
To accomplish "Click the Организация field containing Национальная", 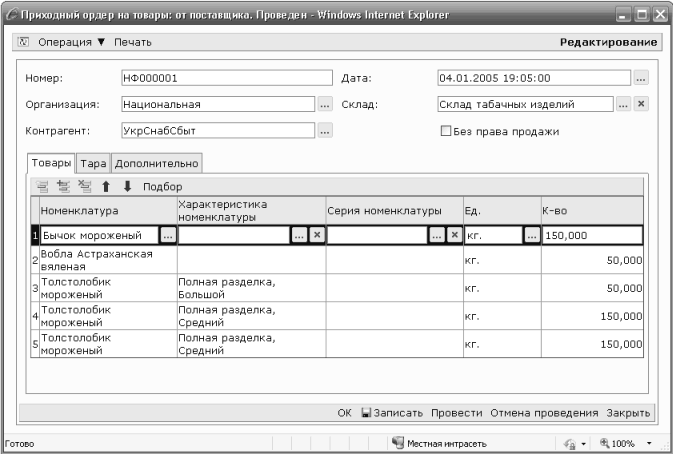I will pos(218,104).
